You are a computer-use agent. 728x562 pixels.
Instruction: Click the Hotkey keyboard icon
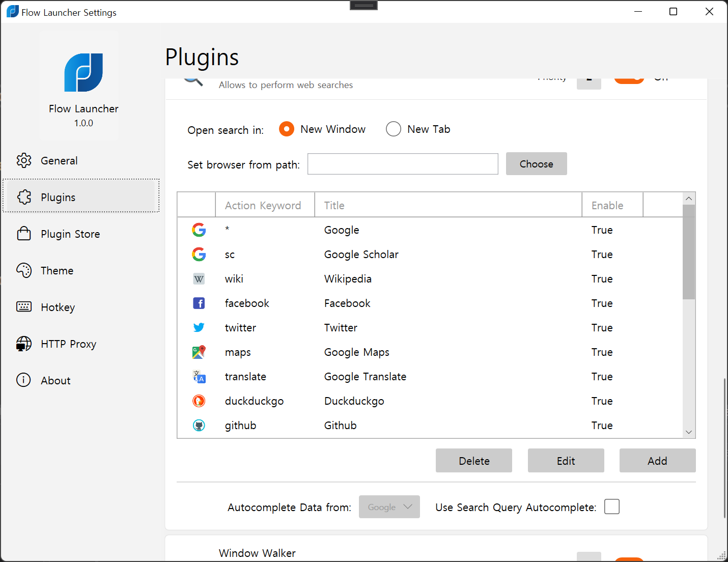pos(24,307)
